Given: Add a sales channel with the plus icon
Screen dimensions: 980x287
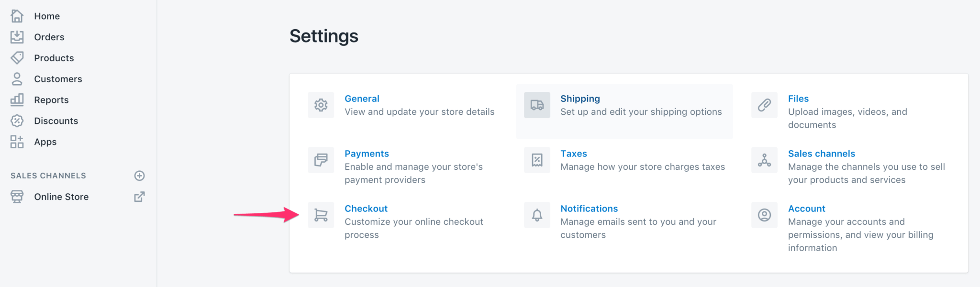Looking at the screenshot, I should pos(139,176).
